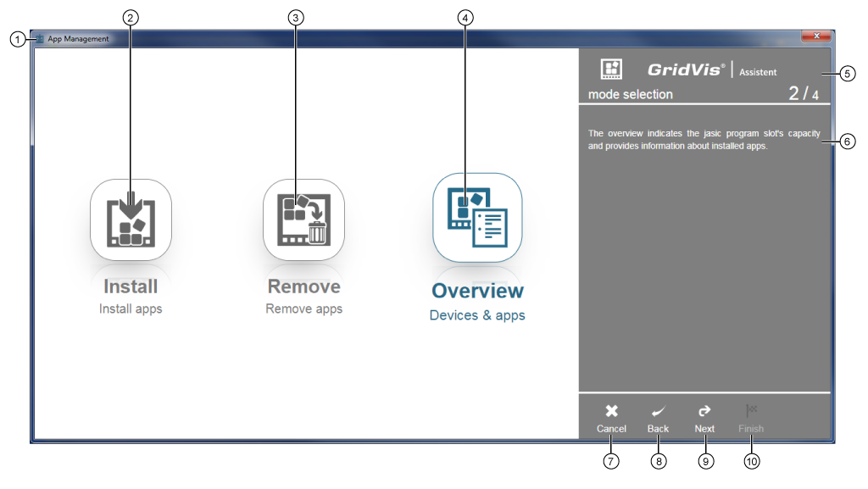The image size is (868, 489).
Task: Click the "Devices & apps" subtitle
Action: pyautogui.click(x=477, y=315)
